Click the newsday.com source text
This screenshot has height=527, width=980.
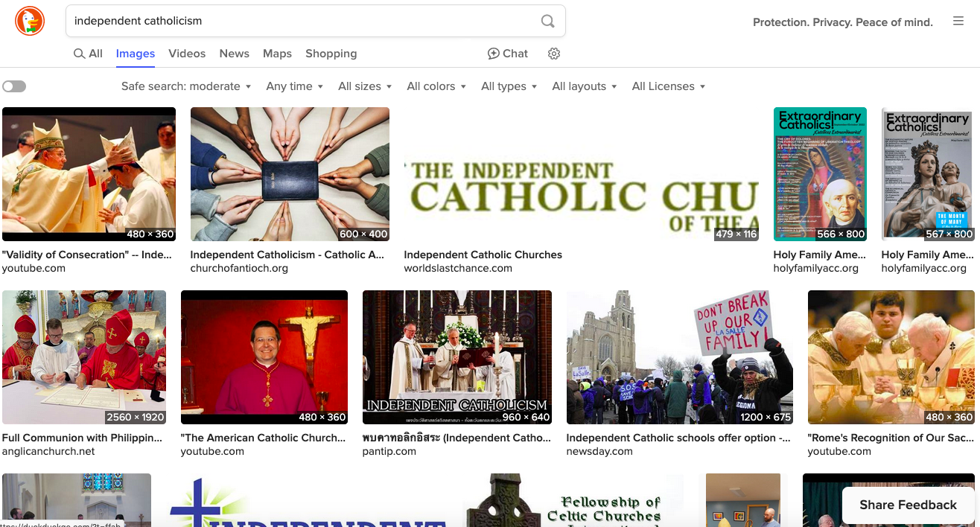599,451
